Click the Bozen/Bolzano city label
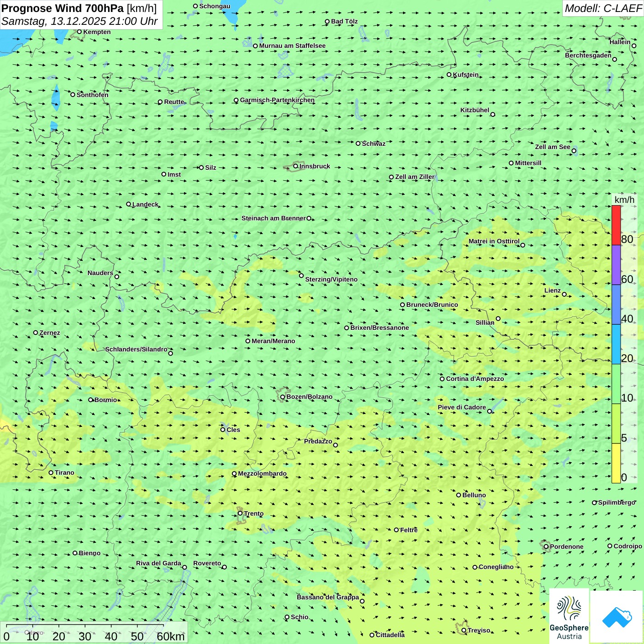Image resolution: width=644 pixels, height=644 pixels. click(x=309, y=397)
